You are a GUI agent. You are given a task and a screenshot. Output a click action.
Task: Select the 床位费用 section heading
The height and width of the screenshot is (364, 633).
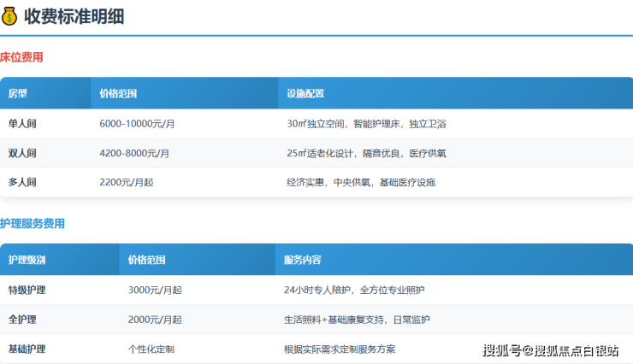point(21,57)
